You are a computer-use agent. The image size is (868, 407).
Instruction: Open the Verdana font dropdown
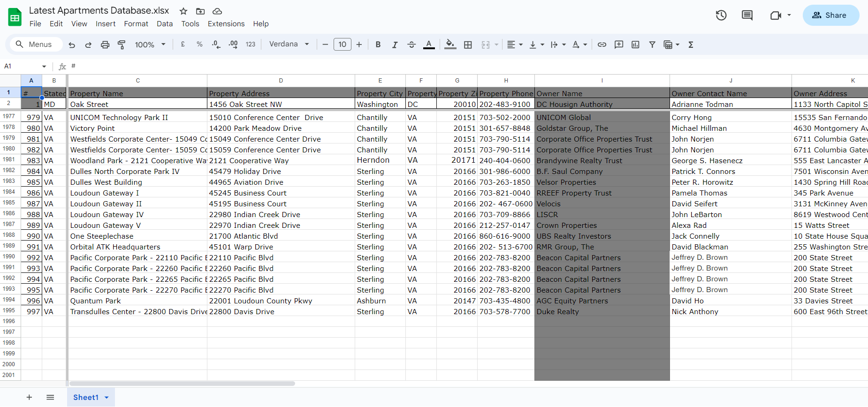[289, 44]
